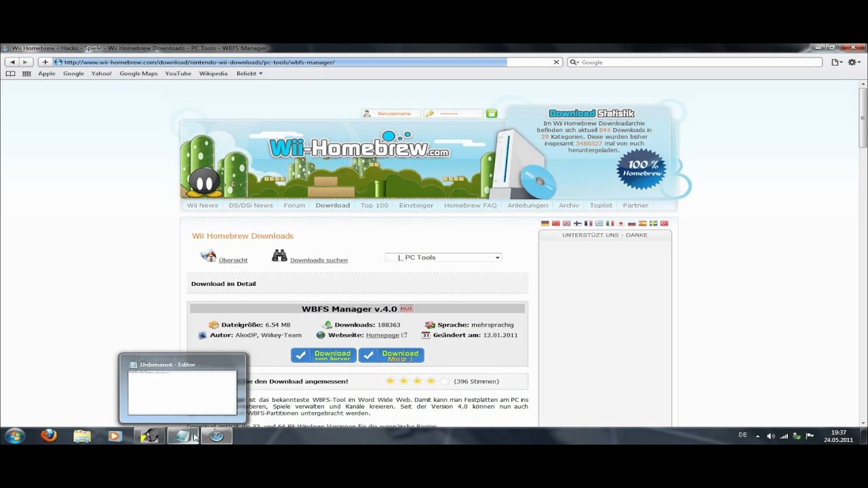Open the Top Sites grid icon
The width and height of the screenshot is (868, 488).
(26, 73)
